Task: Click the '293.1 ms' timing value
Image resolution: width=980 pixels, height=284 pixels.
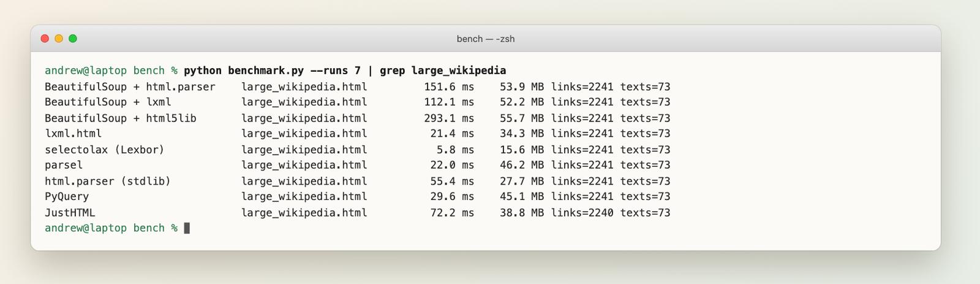Action: 449,118
